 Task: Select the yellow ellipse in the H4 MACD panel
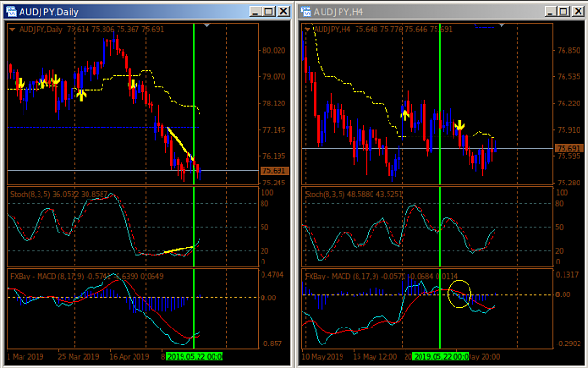click(x=459, y=294)
